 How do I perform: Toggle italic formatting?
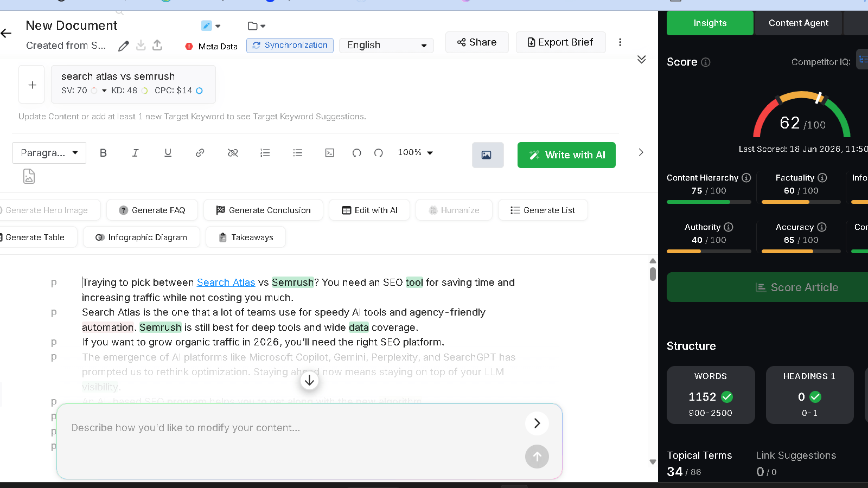(136, 153)
